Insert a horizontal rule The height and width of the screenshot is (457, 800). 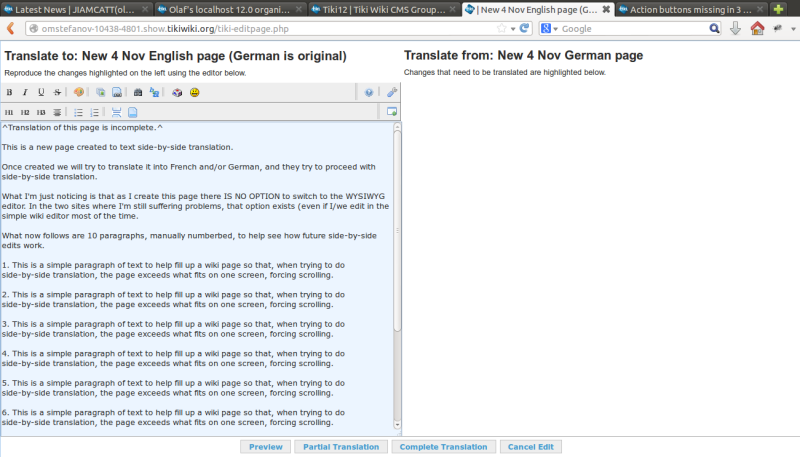[x=116, y=112]
